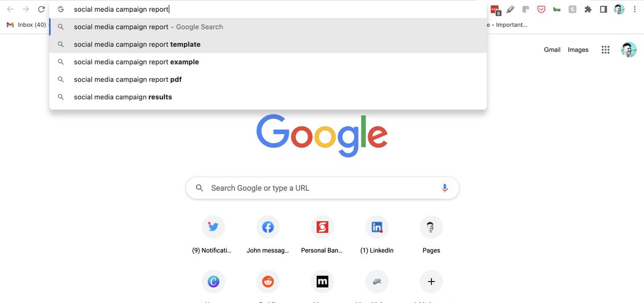The image size is (644, 303).
Task: Open the Google apps grid
Action: (x=605, y=50)
